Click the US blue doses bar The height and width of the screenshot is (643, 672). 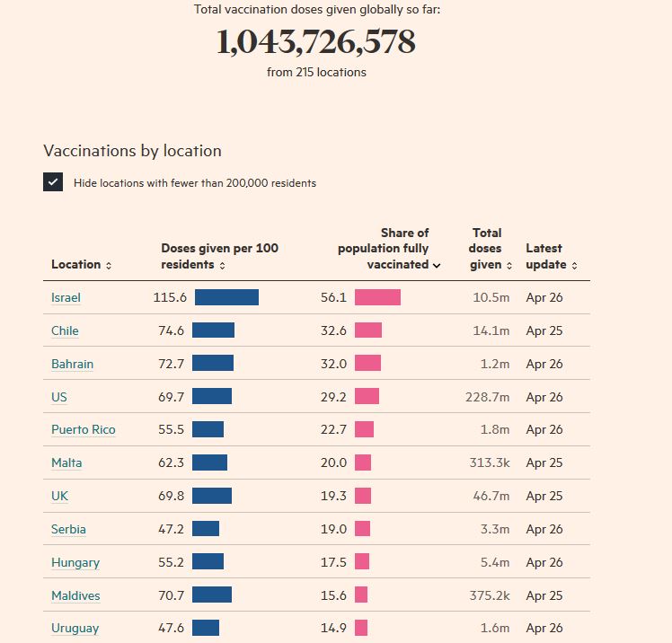212,396
